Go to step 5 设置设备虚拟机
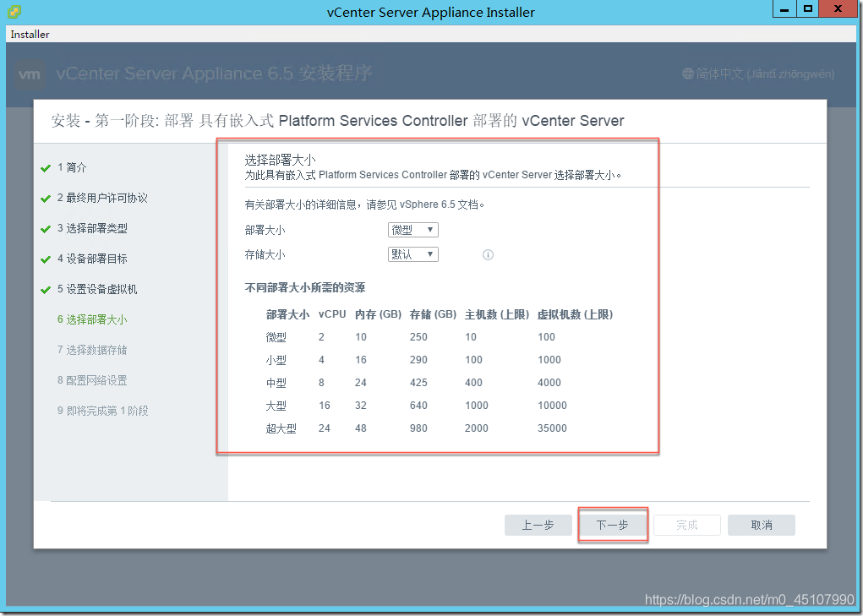 tap(97, 289)
